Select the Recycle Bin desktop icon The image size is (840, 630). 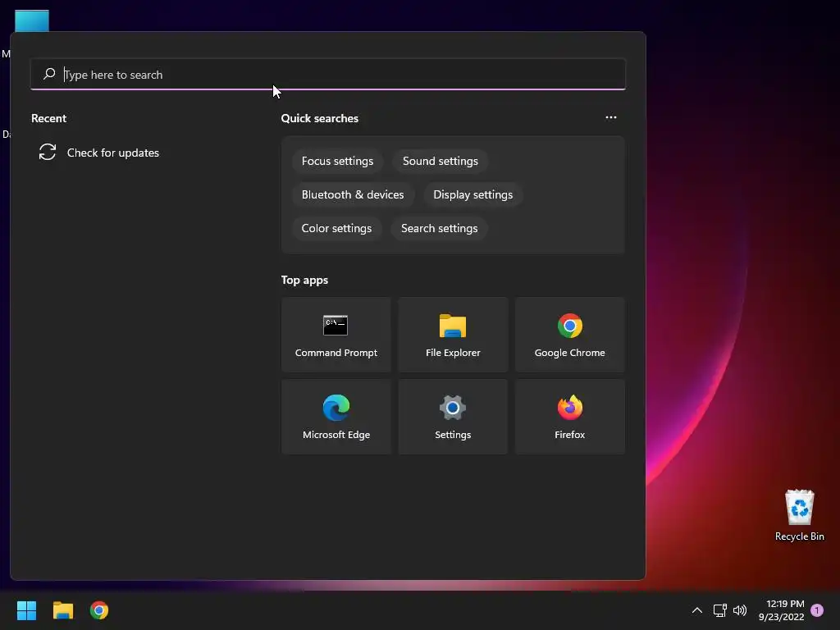point(799,515)
